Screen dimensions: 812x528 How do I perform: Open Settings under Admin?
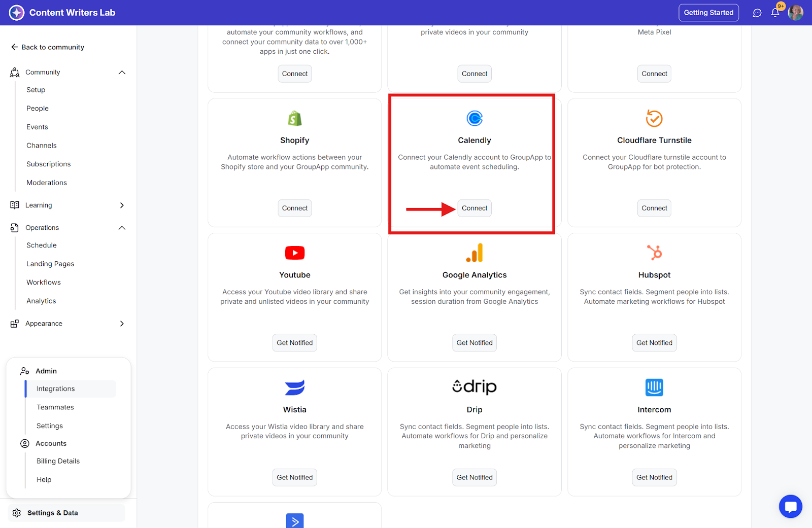point(50,426)
